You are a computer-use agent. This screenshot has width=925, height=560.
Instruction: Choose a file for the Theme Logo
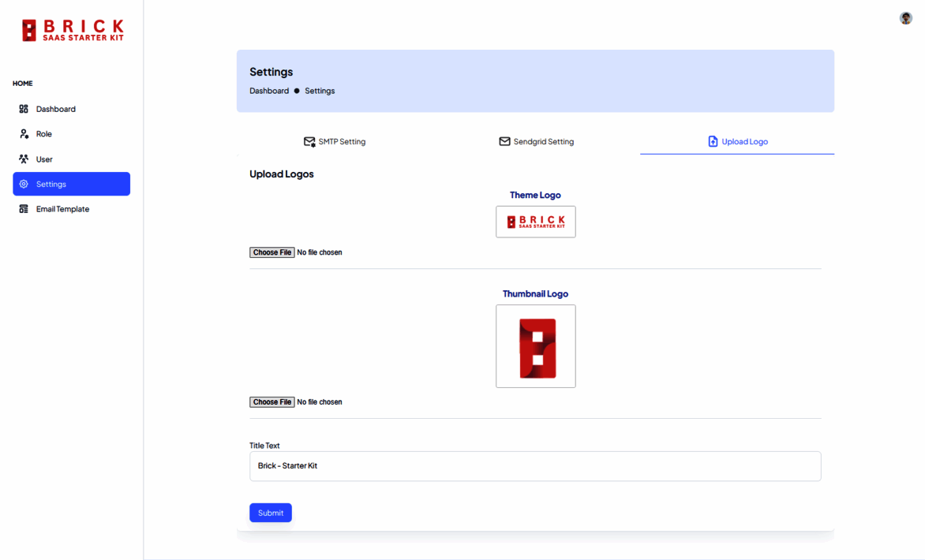pyautogui.click(x=272, y=252)
